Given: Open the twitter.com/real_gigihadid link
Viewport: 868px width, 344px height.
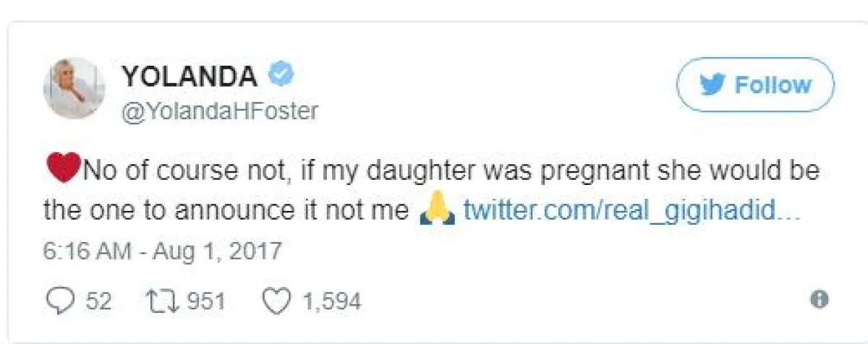Looking at the screenshot, I should [631, 210].
